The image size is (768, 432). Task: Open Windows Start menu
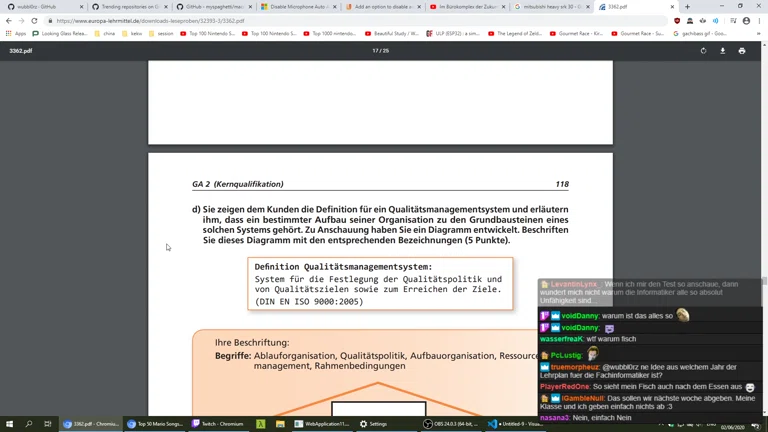coord(9,424)
